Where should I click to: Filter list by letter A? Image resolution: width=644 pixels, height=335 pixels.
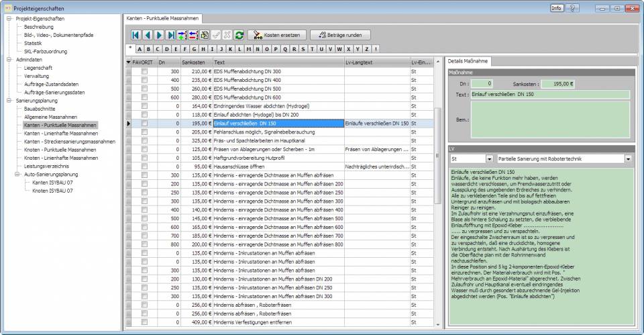(140, 49)
